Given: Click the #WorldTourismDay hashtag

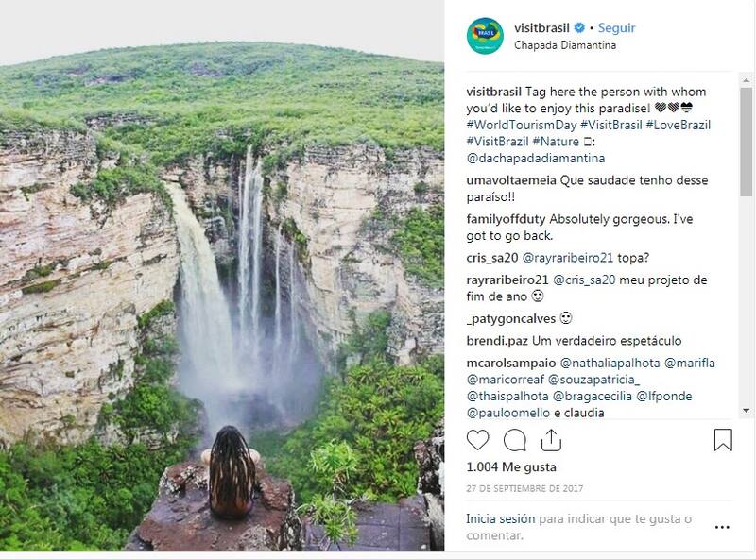Looking at the screenshot, I should 518,125.
